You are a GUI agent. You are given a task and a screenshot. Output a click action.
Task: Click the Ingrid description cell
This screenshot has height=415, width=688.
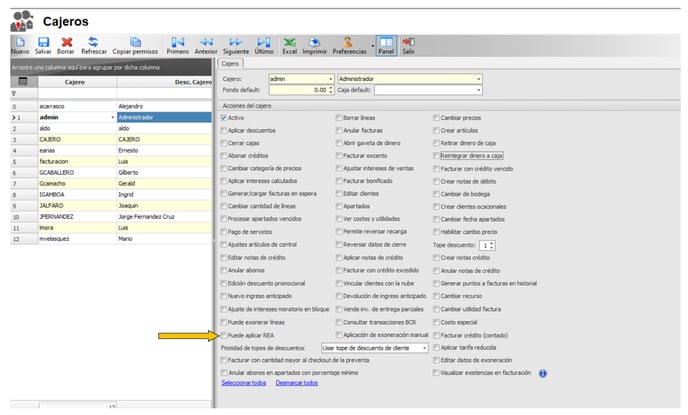[x=164, y=195]
